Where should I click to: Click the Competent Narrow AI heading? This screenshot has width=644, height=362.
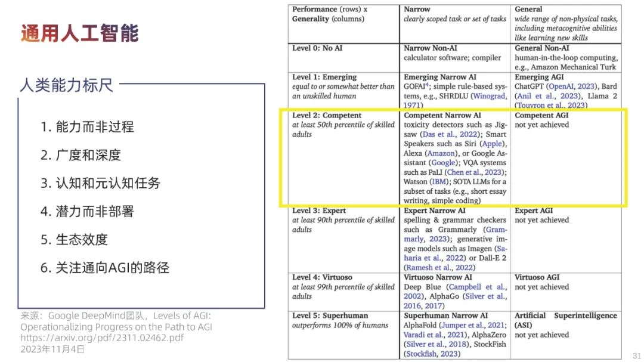tap(442, 115)
